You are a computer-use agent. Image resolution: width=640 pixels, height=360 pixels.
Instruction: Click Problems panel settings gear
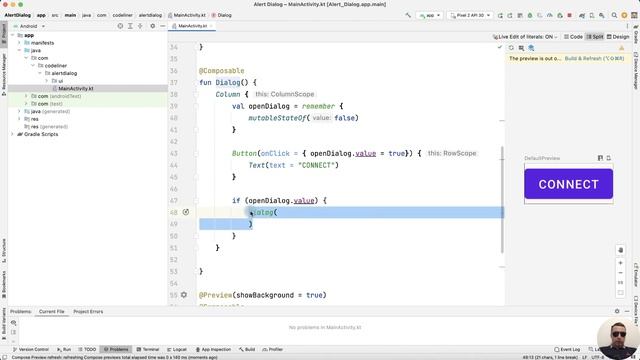[617, 311]
